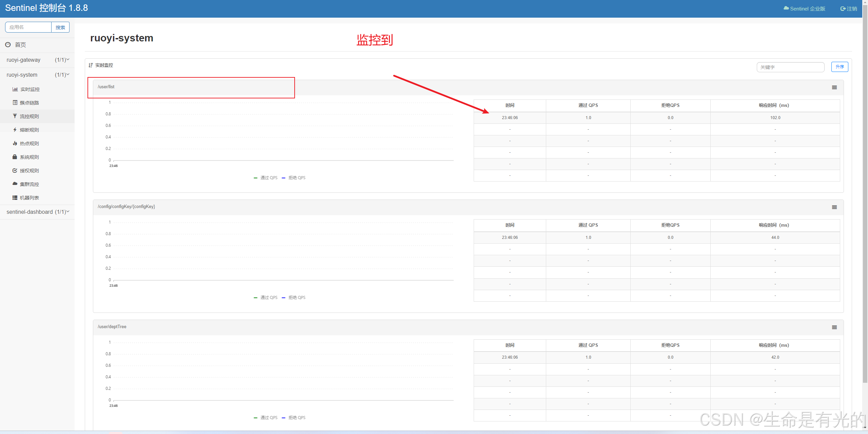Open 集群流控 in the sidebar menu
Image resolution: width=868 pixels, height=434 pixels.
pyautogui.click(x=29, y=184)
